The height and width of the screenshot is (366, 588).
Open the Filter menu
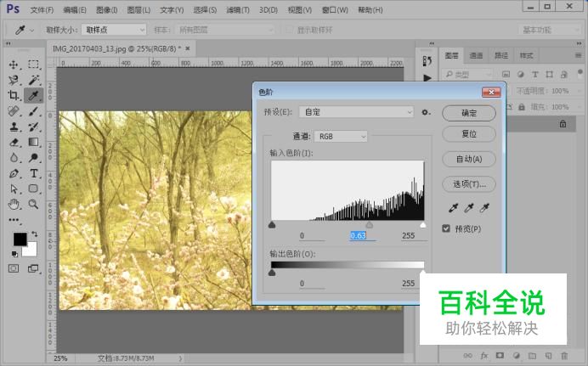[x=238, y=9]
